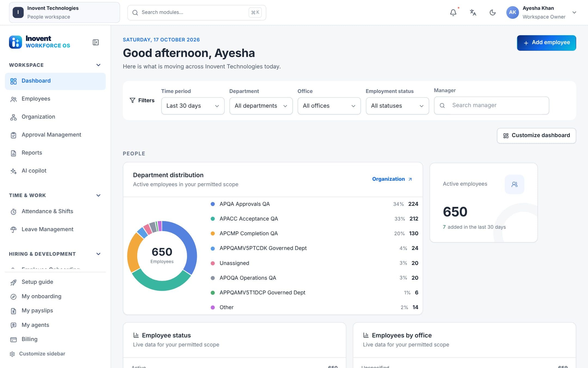This screenshot has width=588, height=368.
Task: Open the All departments dropdown
Action: 261,106
